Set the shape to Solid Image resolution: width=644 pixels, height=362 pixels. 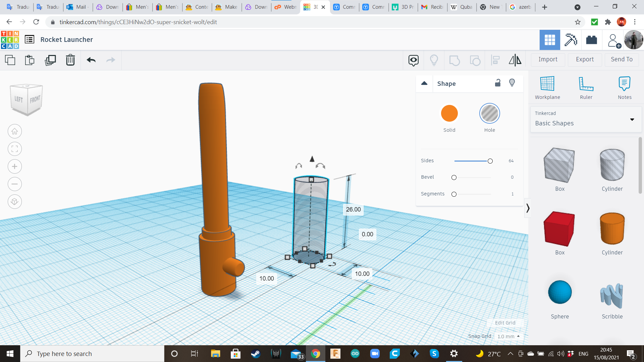point(449,113)
